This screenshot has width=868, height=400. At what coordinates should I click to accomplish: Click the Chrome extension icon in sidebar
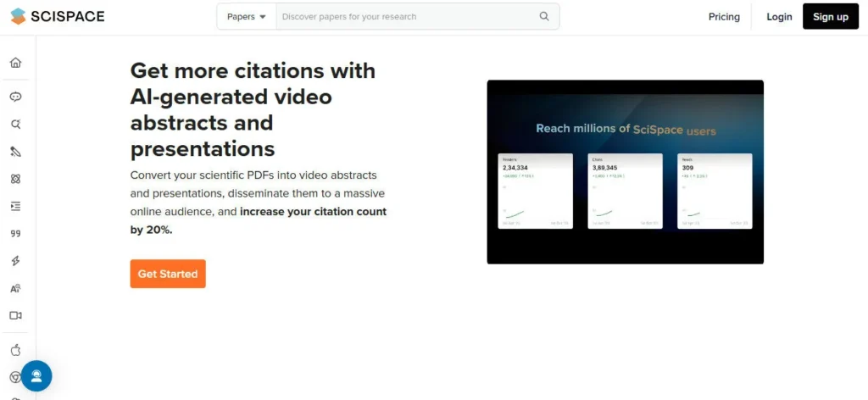click(15, 377)
